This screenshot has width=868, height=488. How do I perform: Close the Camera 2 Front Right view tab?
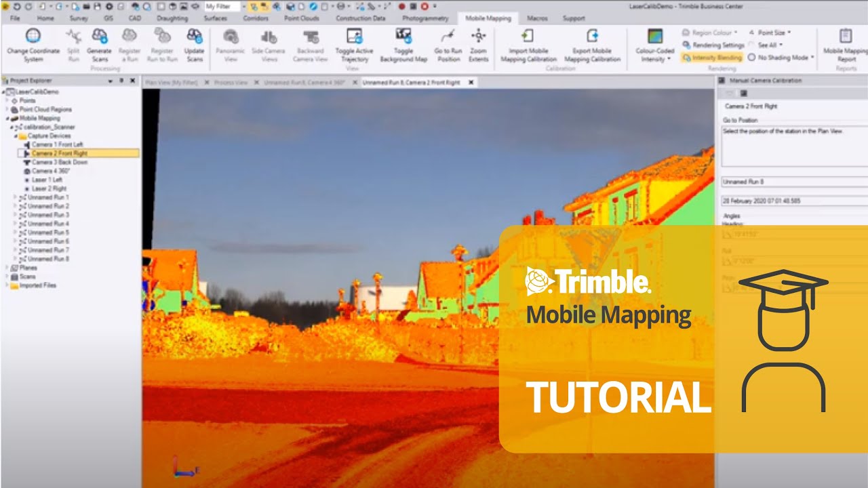(x=472, y=82)
